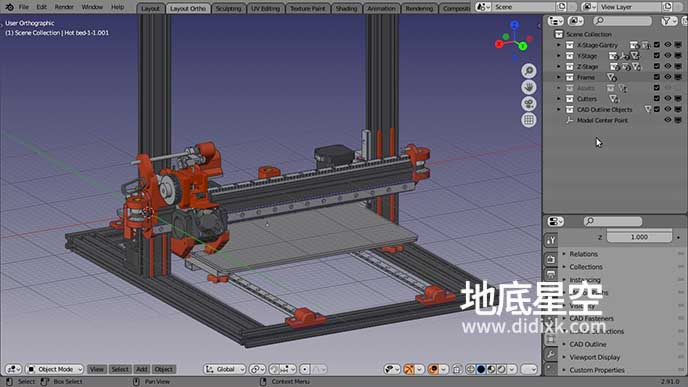This screenshot has width=688, height=387.
Task: Click the new scene icon beside Scene field
Action: click(561, 7)
